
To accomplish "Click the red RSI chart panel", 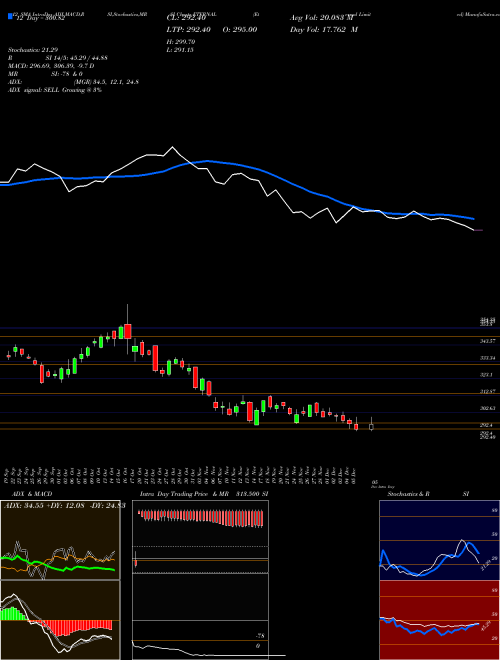I will click(x=439, y=620).
